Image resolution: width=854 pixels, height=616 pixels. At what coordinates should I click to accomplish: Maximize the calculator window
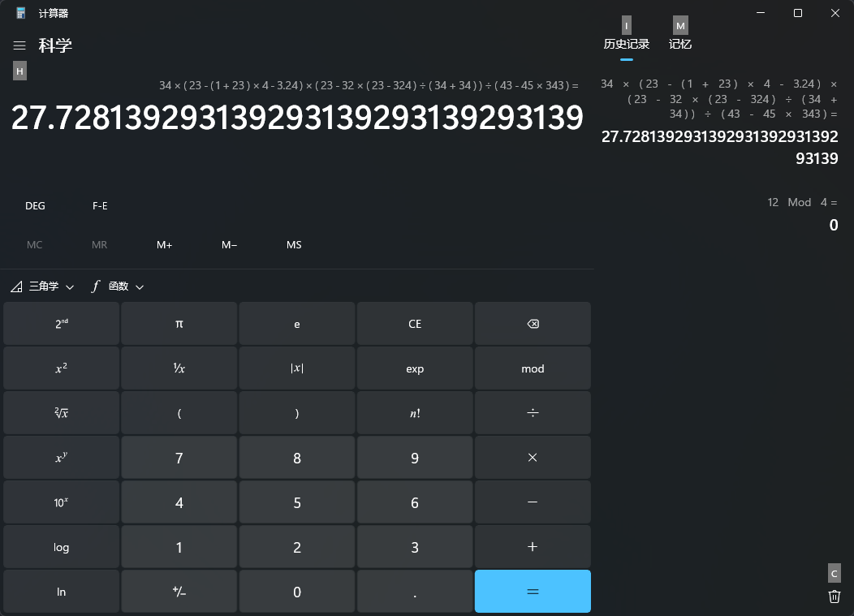[798, 12]
